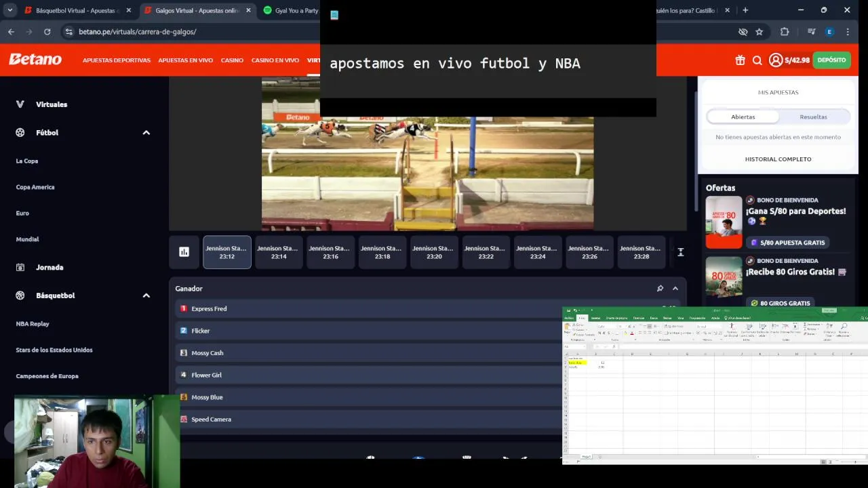
Task: Claim S/80 Apuesta Gratis offer
Action: [788, 243]
